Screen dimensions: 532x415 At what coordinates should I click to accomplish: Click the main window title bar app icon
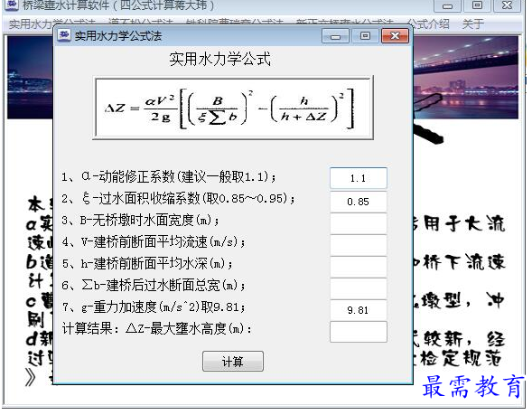tap(12, 5)
